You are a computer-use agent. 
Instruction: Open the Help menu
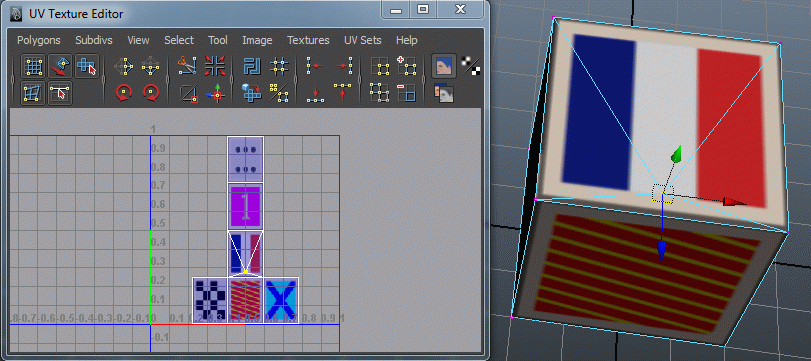coord(407,40)
